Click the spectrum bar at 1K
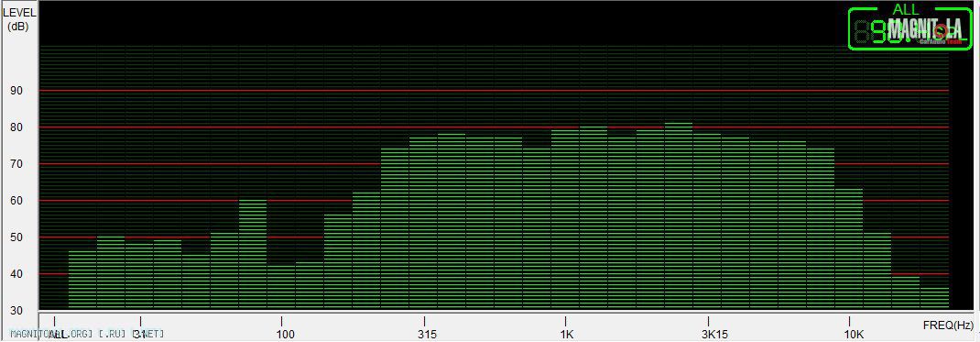980x342 pixels. coord(565,219)
